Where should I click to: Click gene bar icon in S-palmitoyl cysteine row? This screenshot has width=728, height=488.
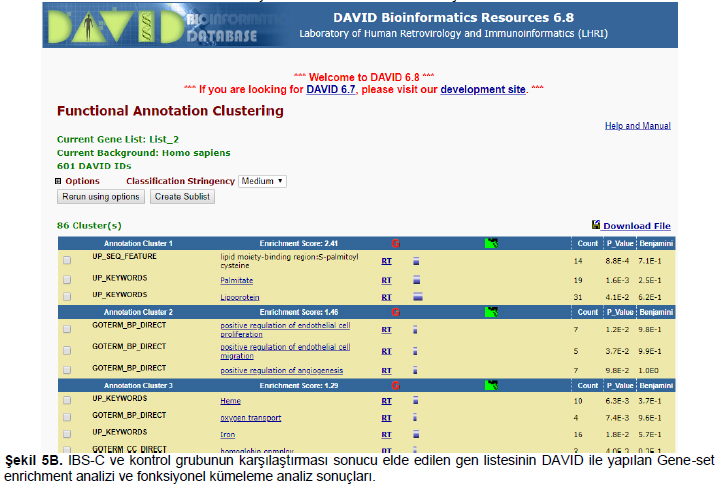tap(416, 261)
